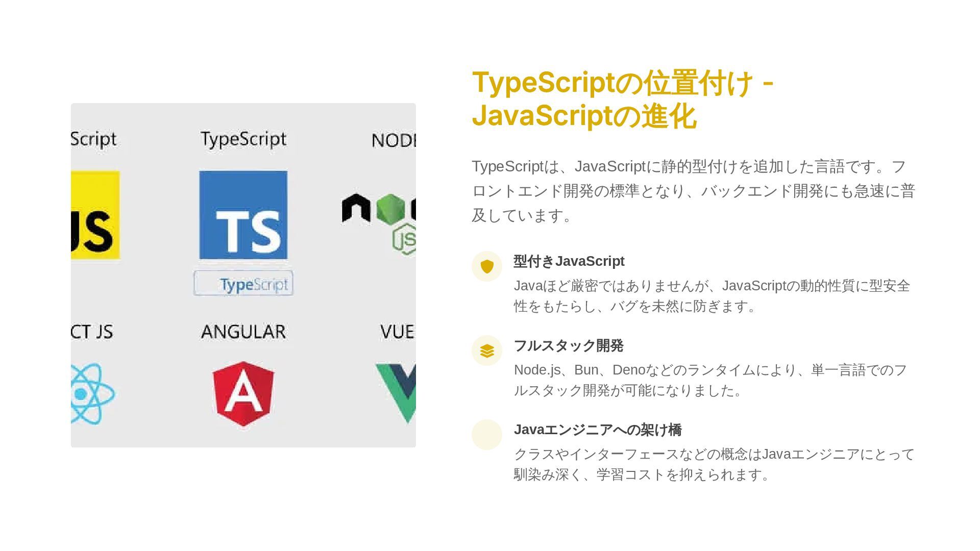Image resolution: width=980 pixels, height=551 pixels.
Task: Click the TypeScript wordmark badge under TS logo
Action: pos(243,284)
